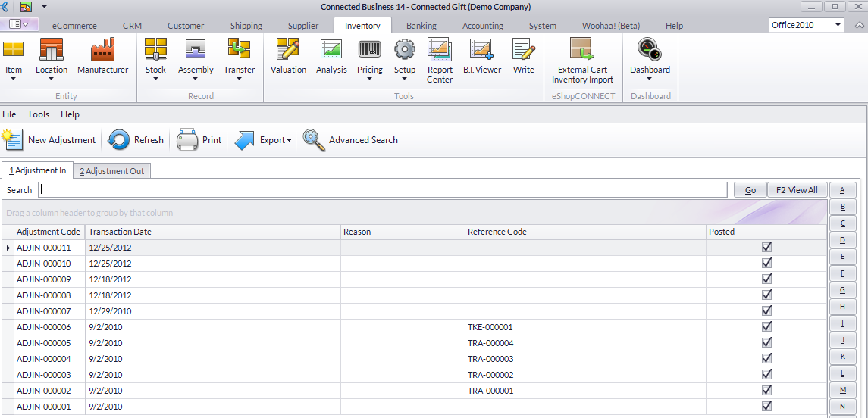Toggle Posted checkbox for ADJIN-000001

(766, 407)
